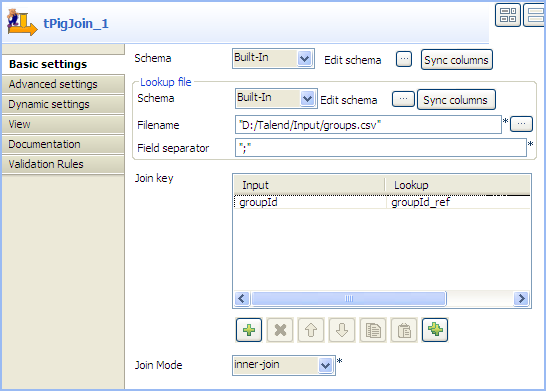The width and height of the screenshot is (546, 391).
Task: Click the Join key scroll left arrow
Action: [242, 298]
